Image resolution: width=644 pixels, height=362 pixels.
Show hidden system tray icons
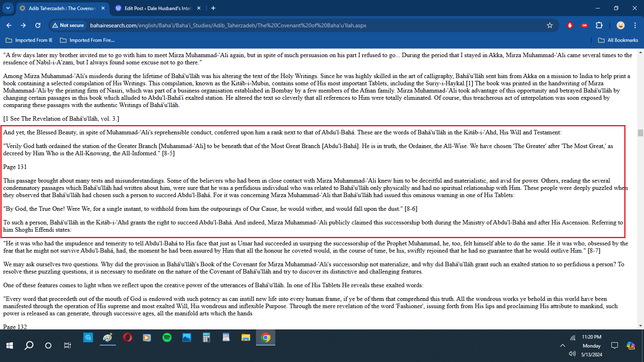coord(562,346)
